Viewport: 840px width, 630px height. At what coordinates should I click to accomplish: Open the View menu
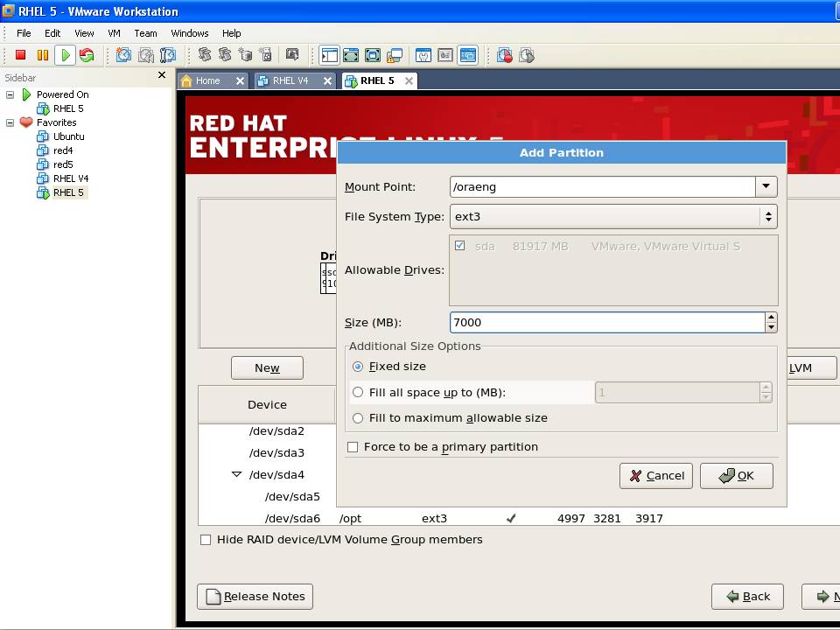(84, 33)
